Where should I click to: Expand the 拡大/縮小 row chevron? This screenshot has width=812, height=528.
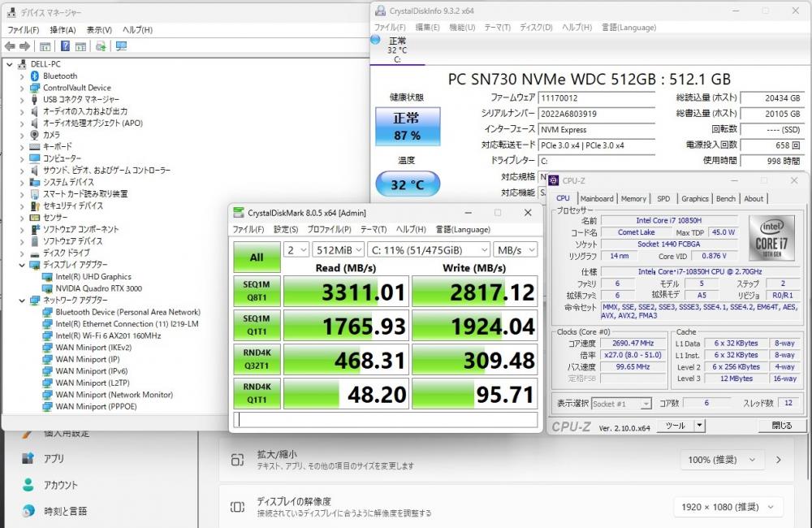(x=779, y=460)
